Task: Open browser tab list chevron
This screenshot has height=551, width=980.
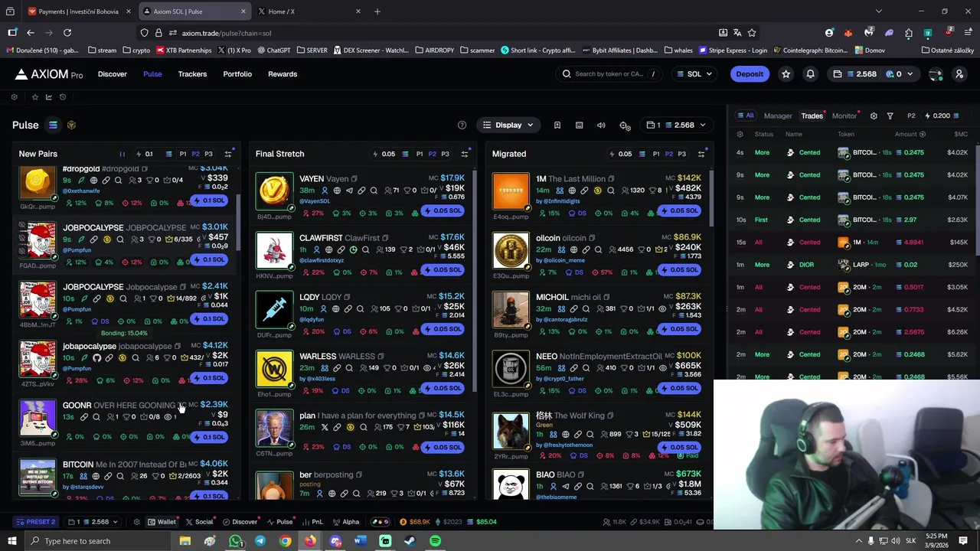Action: point(878,11)
